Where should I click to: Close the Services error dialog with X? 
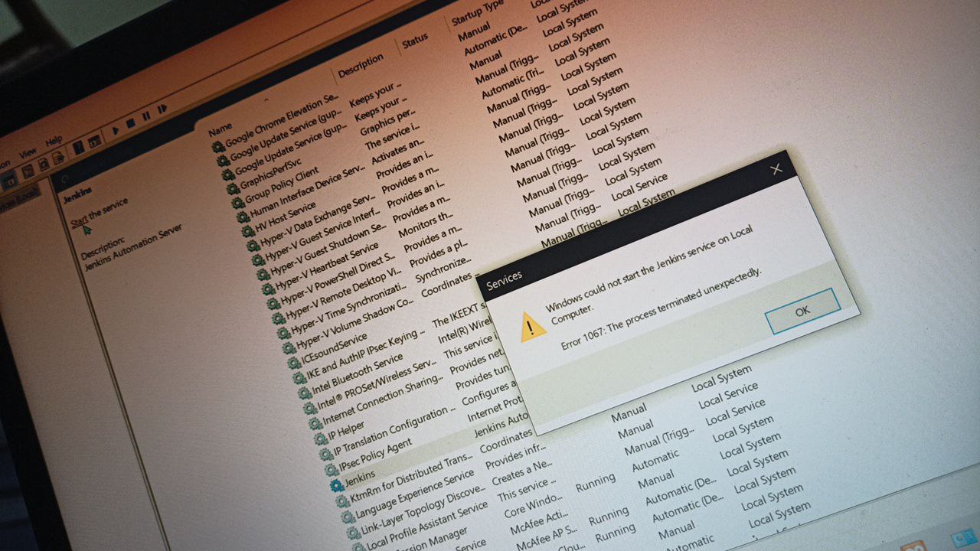(777, 169)
